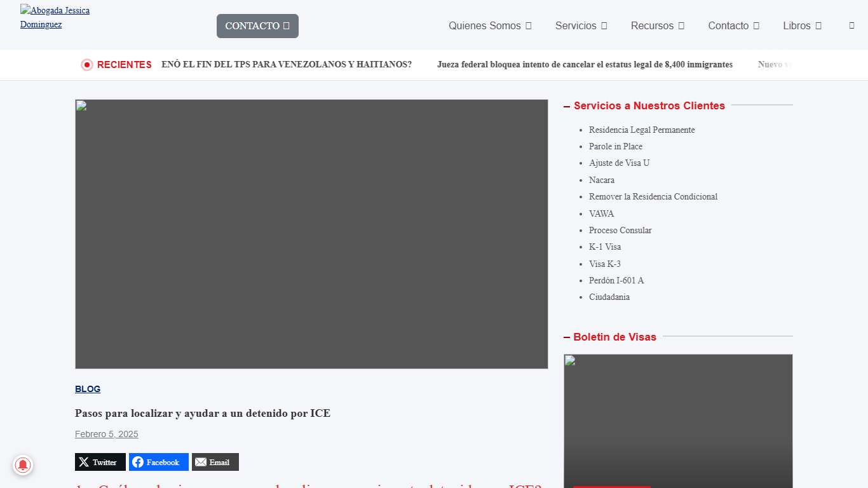Click the Abogada Jessica Dominguez logo
Viewport: 868px width, 488px height.
tap(55, 17)
